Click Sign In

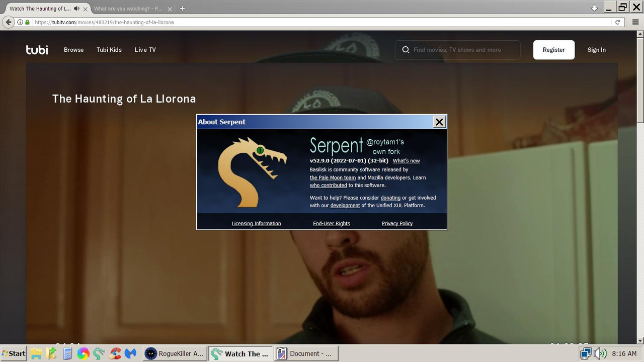(597, 50)
